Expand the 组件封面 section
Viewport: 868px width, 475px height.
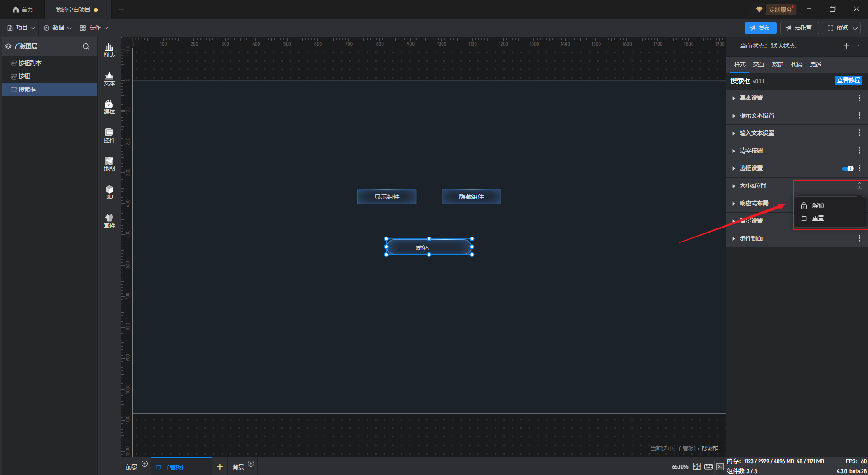733,239
